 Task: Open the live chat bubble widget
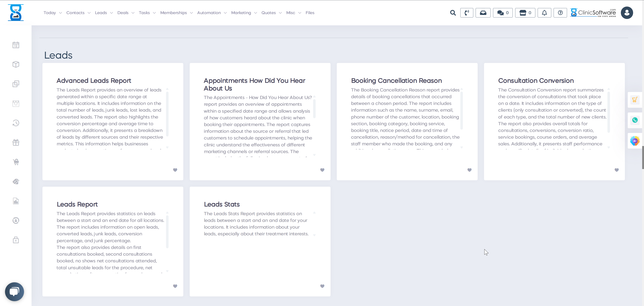[x=14, y=292]
